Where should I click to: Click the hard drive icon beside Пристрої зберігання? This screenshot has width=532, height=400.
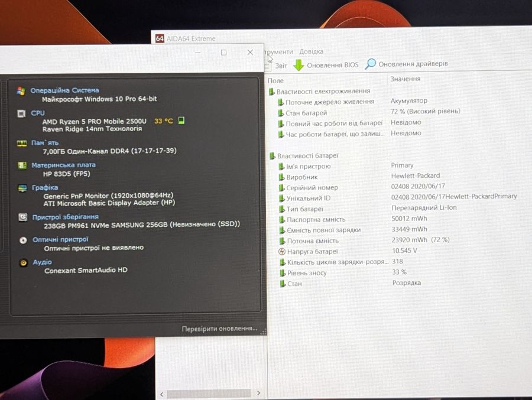pos(22,217)
